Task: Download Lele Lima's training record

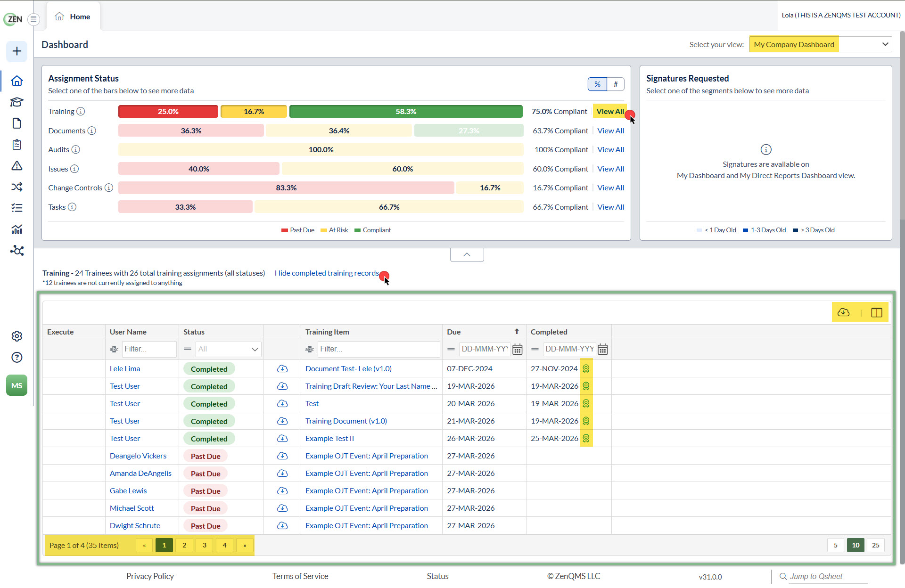Action: coord(282,368)
